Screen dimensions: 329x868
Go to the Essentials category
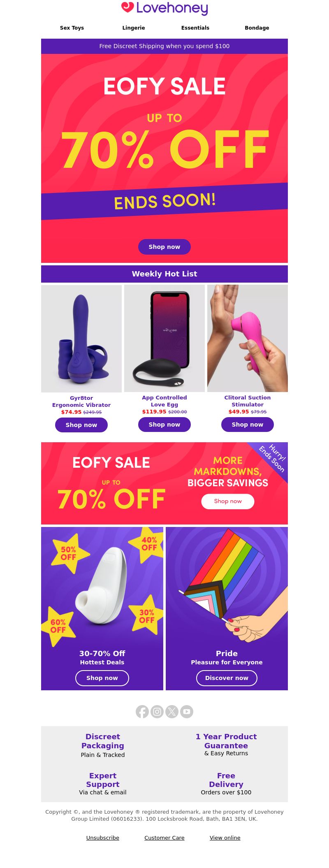coord(195,28)
